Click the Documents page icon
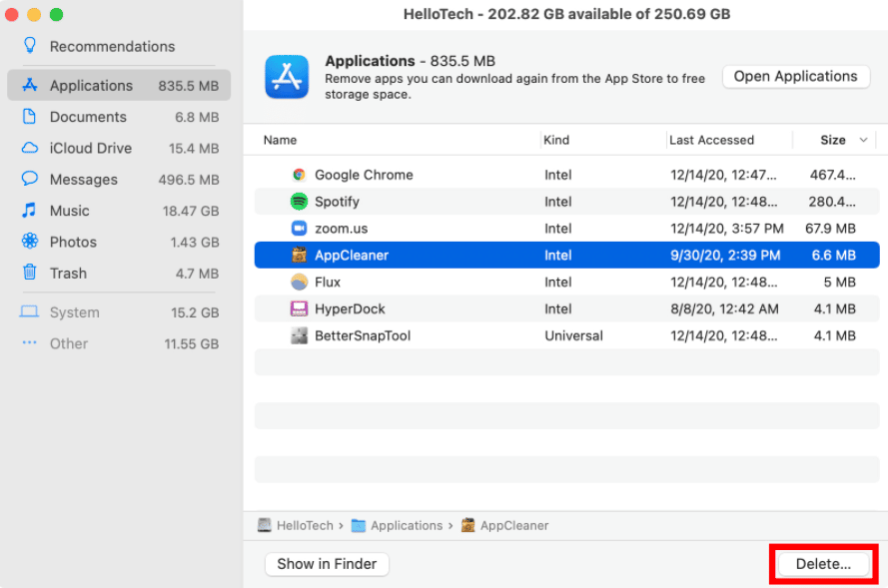Image resolution: width=888 pixels, height=588 pixels. [x=29, y=117]
